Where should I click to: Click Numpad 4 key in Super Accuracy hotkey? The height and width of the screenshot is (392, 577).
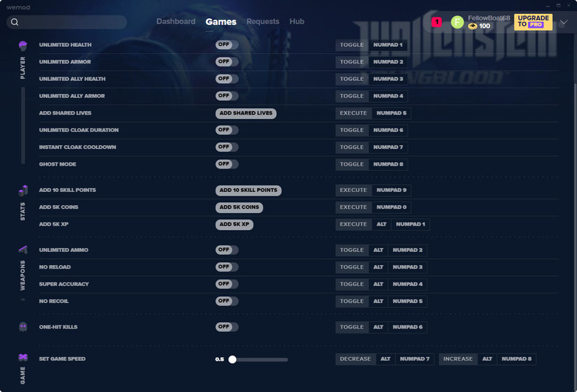tap(408, 284)
